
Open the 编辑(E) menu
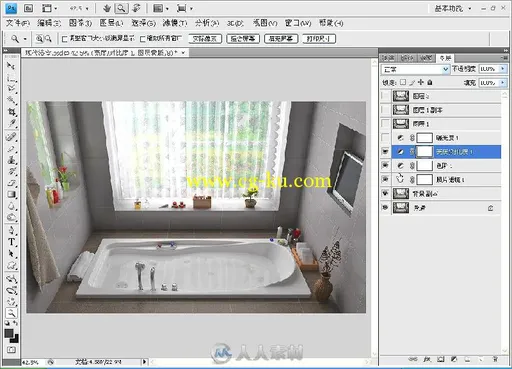pyautogui.click(x=49, y=23)
